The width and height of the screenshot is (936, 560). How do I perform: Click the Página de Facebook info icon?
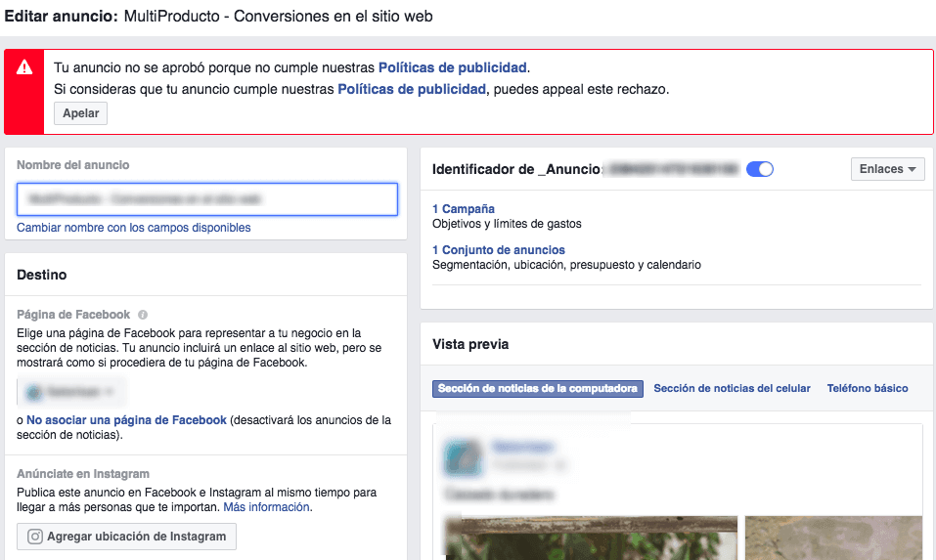coord(143,315)
